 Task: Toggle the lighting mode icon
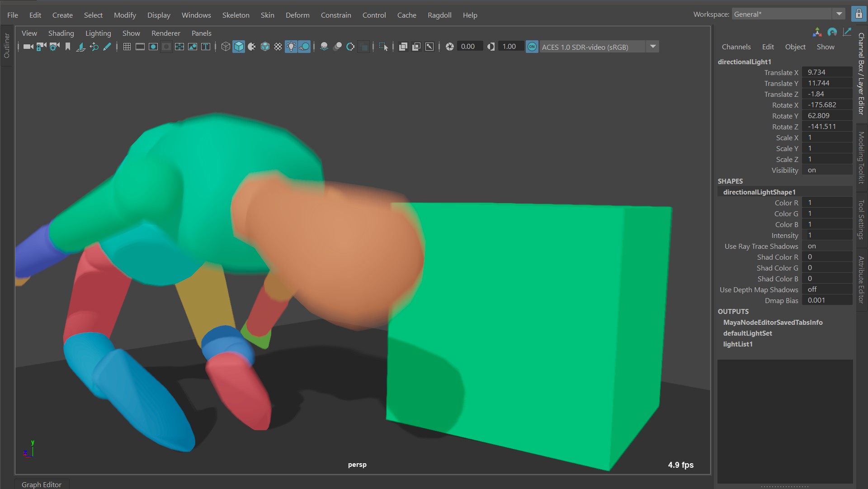[x=292, y=47]
